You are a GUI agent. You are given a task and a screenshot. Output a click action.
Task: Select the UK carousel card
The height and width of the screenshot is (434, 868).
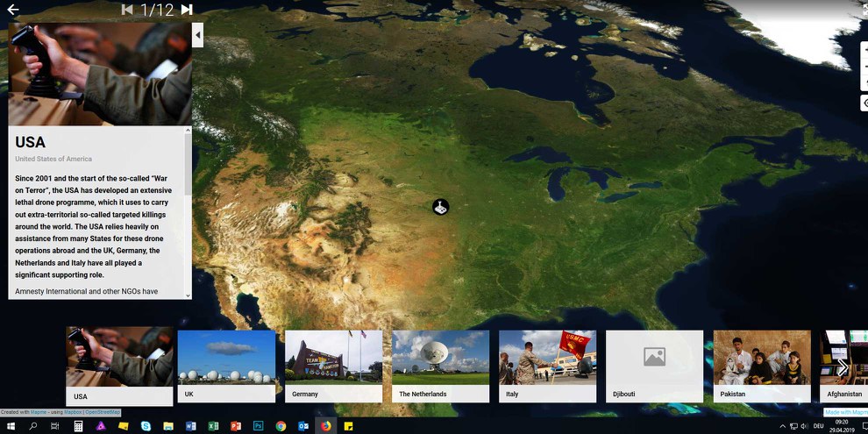[226, 366]
